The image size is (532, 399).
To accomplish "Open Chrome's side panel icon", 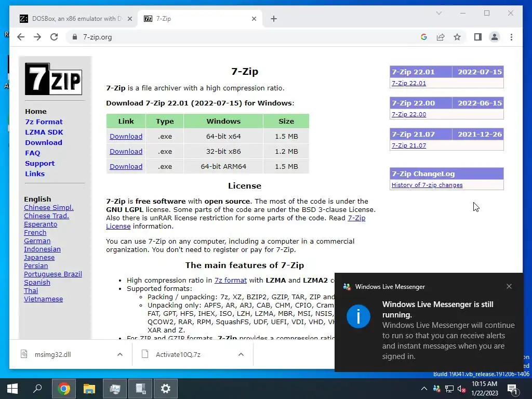I will [x=478, y=37].
